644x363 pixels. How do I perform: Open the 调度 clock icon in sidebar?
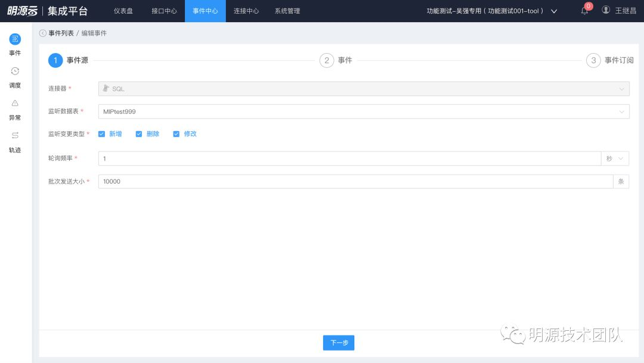click(x=15, y=71)
